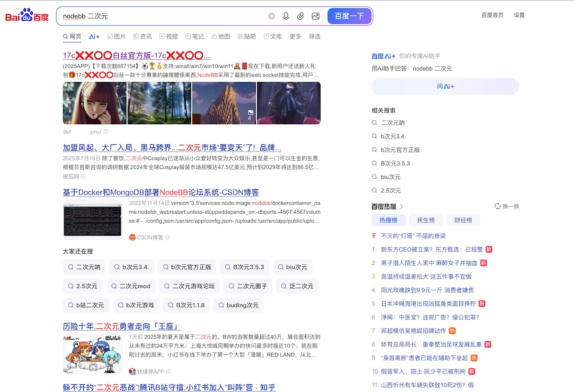The height and width of the screenshot is (392, 574).
Task: Switch to 图片 tab
Action: coord(117,36)
